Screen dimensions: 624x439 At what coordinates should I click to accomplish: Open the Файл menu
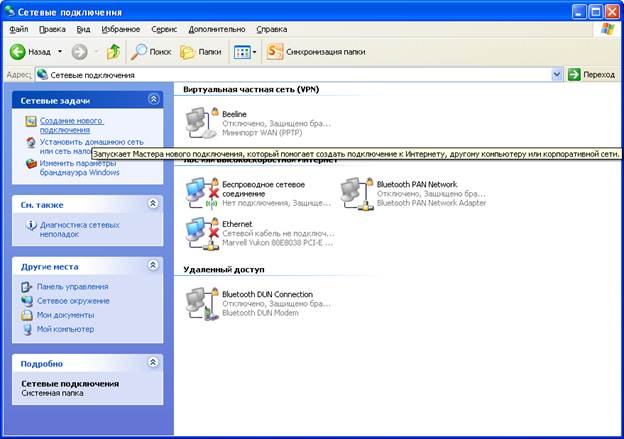click(x=19, y=29)
